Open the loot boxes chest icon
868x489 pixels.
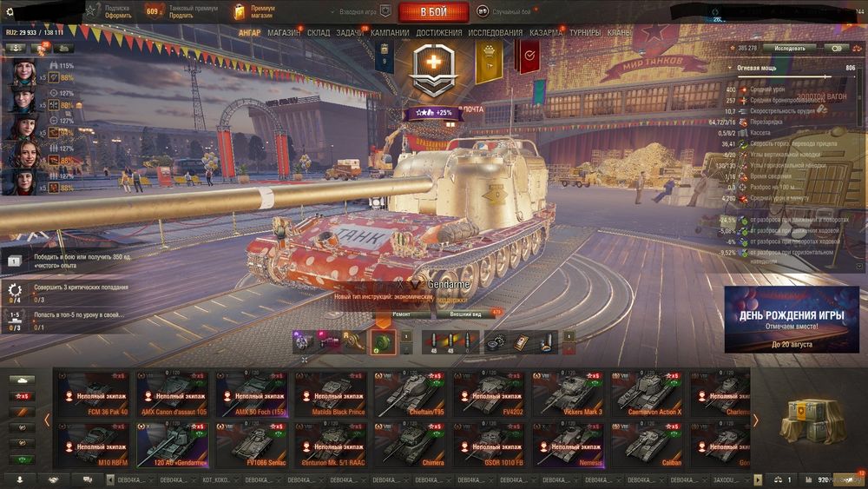pyautogui.click(x=812, y=423)
